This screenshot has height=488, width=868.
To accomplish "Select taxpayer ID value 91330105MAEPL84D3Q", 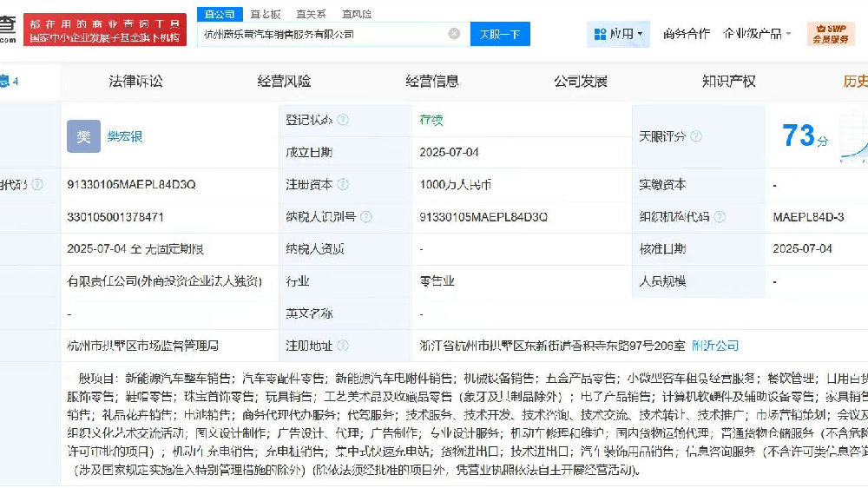I will (x=483, y=216).
